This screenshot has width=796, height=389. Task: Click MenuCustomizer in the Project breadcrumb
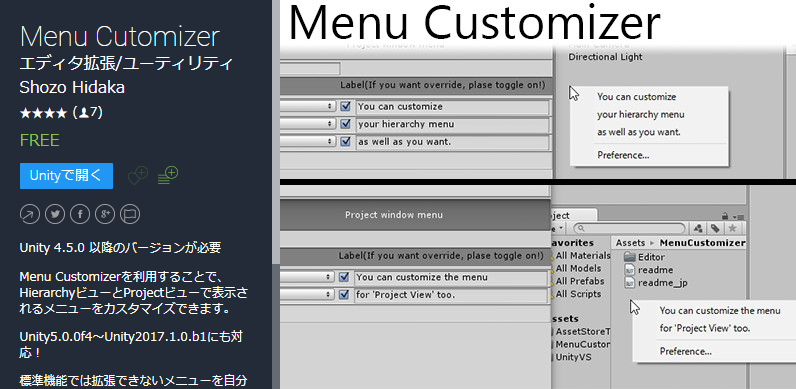(x=702, y=243)
